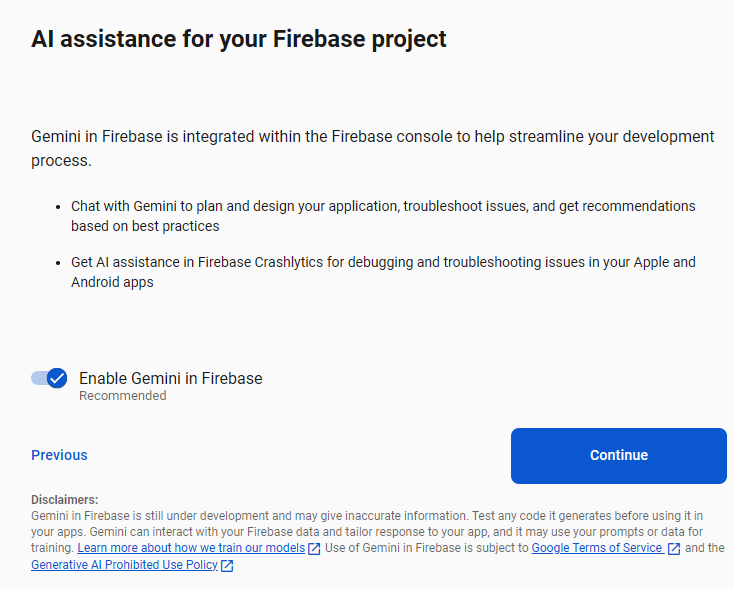
Task: Click external-link icon beside Terms of Service
Action: pos(674,549)
